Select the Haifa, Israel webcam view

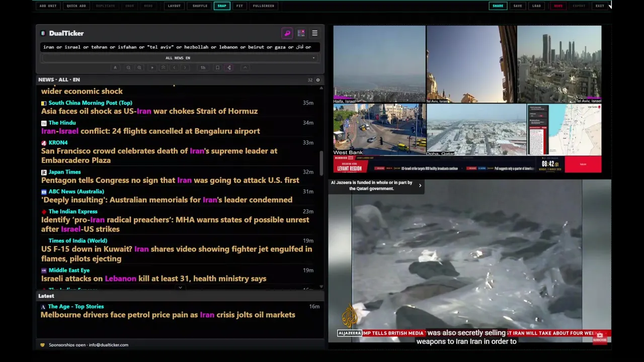(379, 64)
